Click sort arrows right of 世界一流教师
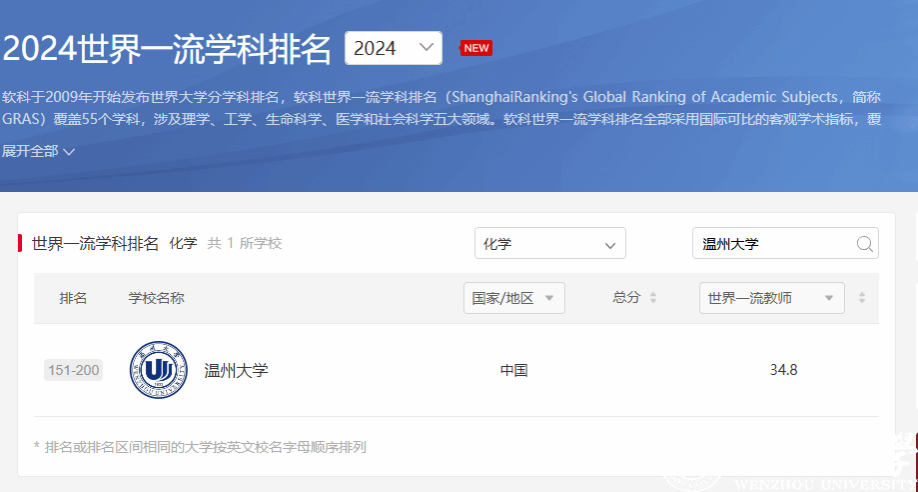The height and width of the screenshot is (492, 918). click(862, 298)
